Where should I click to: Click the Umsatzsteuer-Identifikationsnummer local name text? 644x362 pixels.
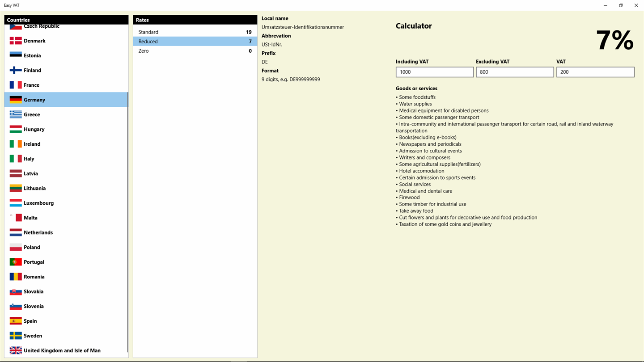click(x=303, y=27)
